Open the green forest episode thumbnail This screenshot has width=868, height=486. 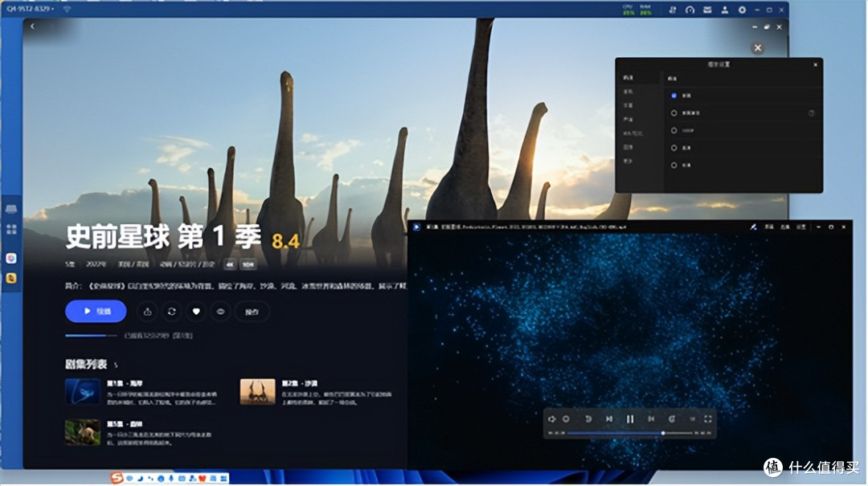[x=83, y=432]
